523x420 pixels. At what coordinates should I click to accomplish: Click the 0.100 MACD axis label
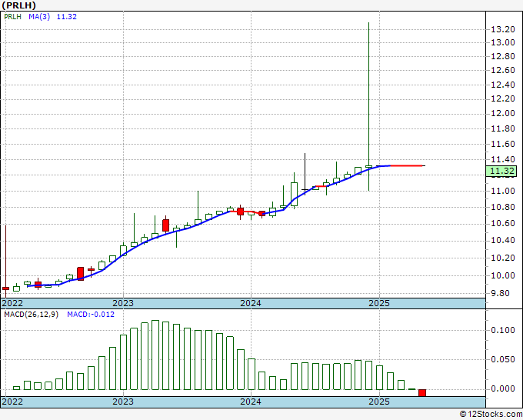502,330
